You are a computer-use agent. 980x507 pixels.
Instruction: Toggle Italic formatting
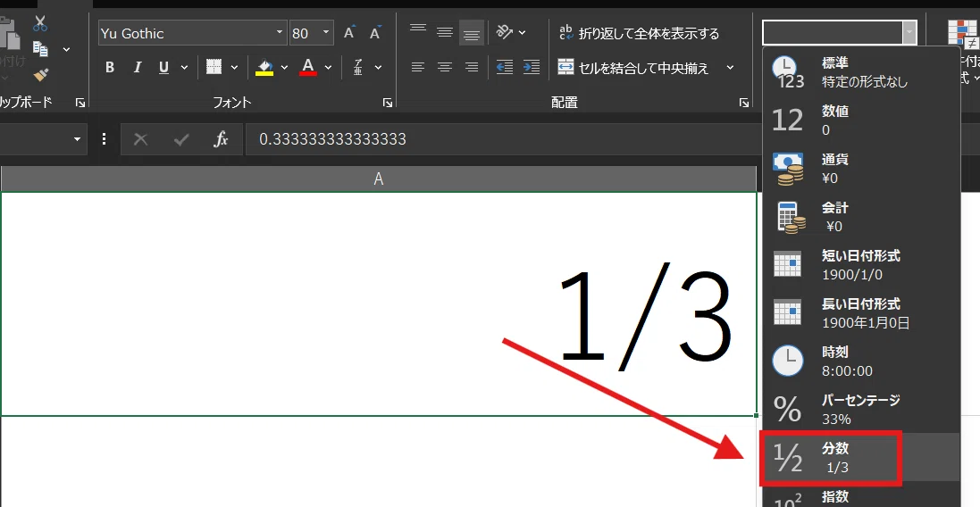click(x=138, y=68)
